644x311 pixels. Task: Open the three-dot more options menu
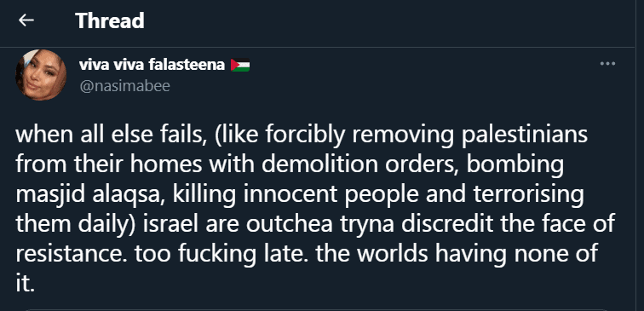pos(607,64)
